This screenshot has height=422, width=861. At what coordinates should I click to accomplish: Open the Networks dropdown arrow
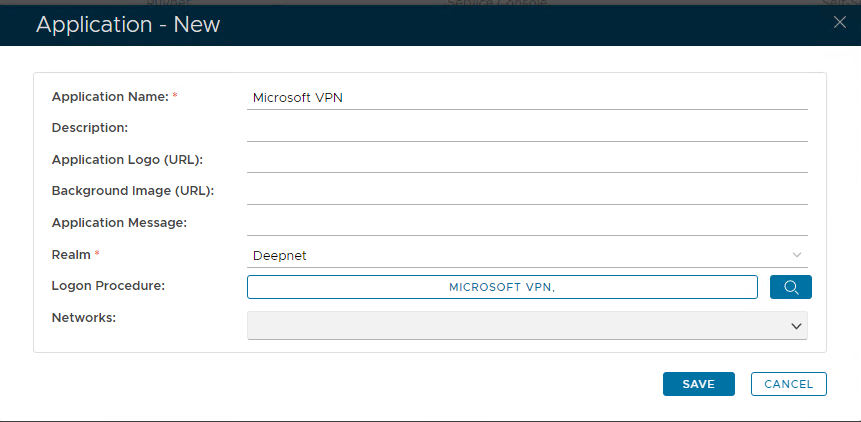tap(796, 326)
